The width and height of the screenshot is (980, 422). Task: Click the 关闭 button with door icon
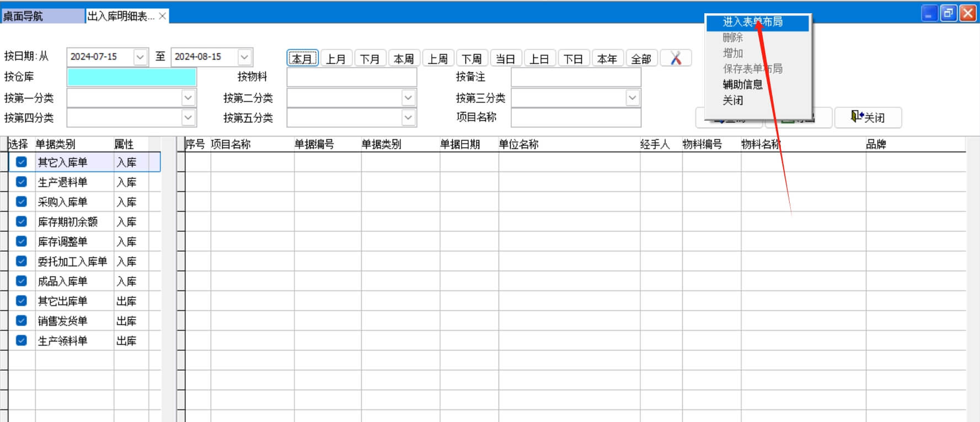[868, 117]
